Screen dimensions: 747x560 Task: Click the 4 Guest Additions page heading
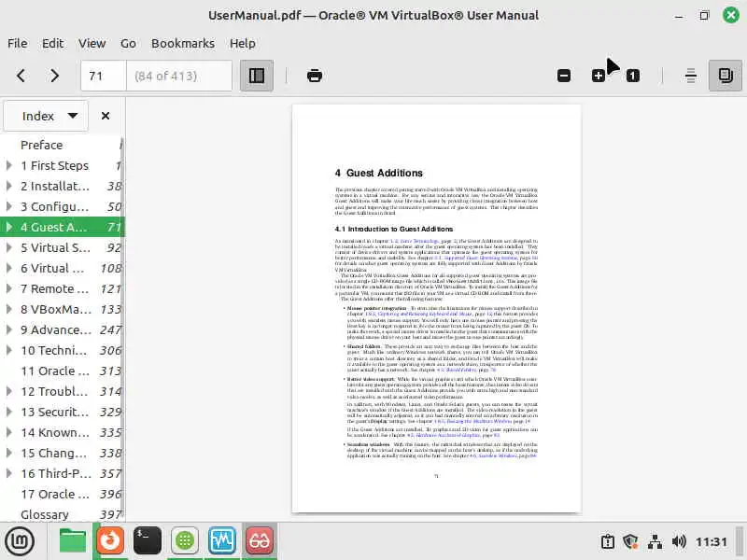[379, 173]
